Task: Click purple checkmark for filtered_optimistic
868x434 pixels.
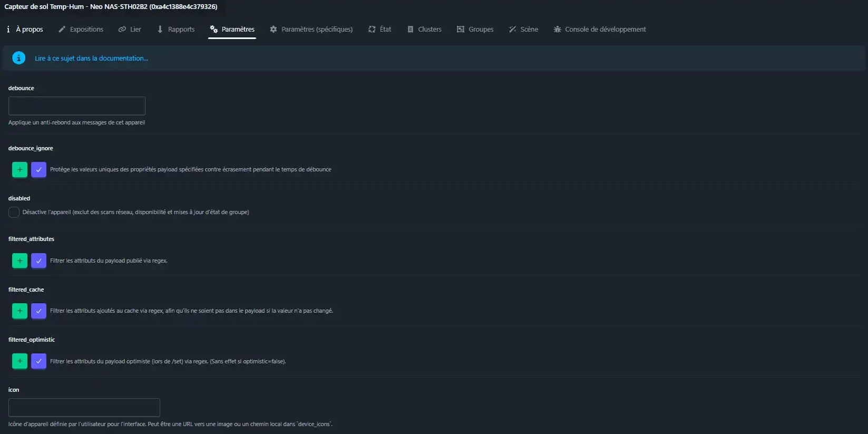Action: coord(38,361)
